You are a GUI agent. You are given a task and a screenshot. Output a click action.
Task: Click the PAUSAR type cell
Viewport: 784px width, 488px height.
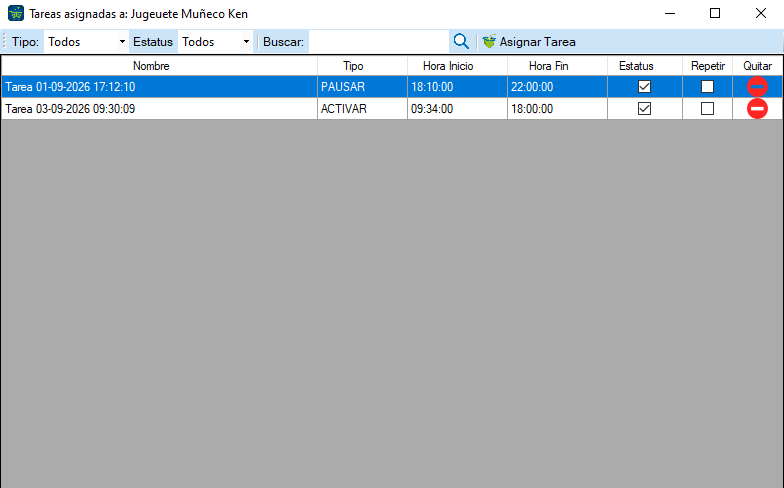point(362,86)
